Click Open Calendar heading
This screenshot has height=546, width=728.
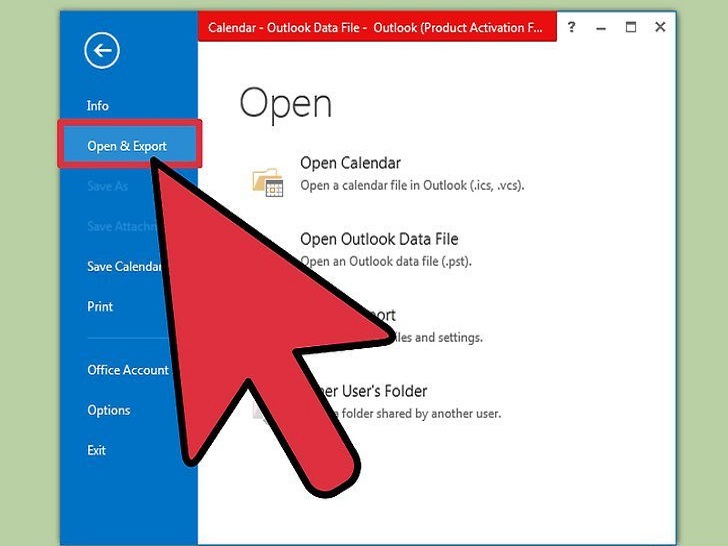click(x=350, y=163)
